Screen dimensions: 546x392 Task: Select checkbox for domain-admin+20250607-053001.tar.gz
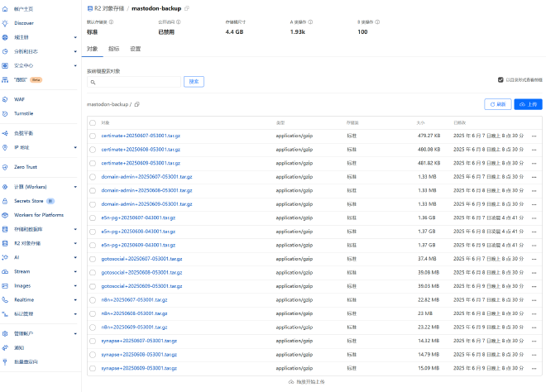tap(93, 177)
